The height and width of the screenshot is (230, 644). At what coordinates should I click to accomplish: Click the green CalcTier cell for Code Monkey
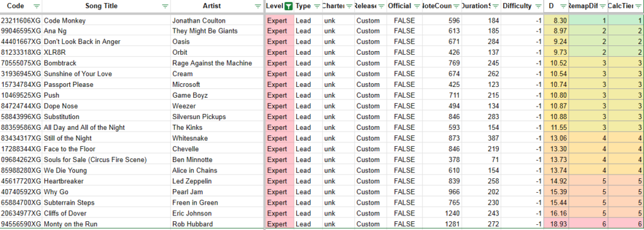[626, 21]
